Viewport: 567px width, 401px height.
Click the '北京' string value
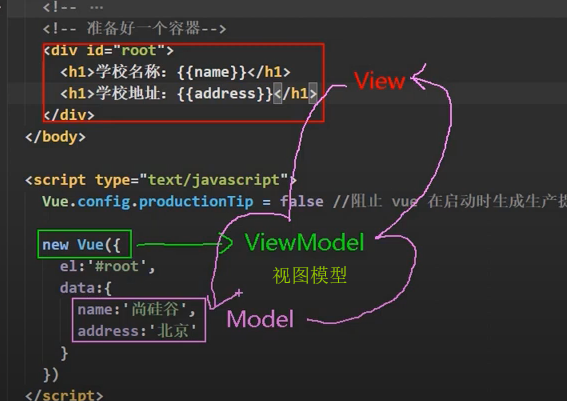173,331
